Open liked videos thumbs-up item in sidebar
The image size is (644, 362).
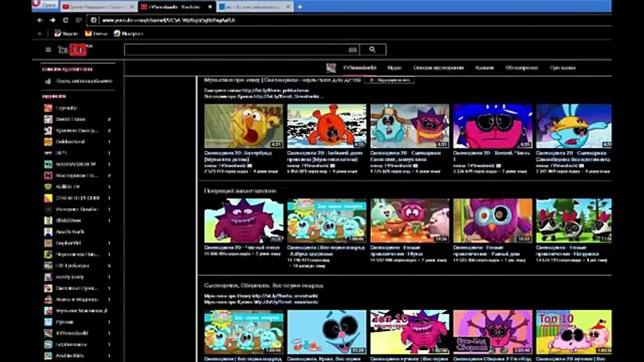coord(78,81)
